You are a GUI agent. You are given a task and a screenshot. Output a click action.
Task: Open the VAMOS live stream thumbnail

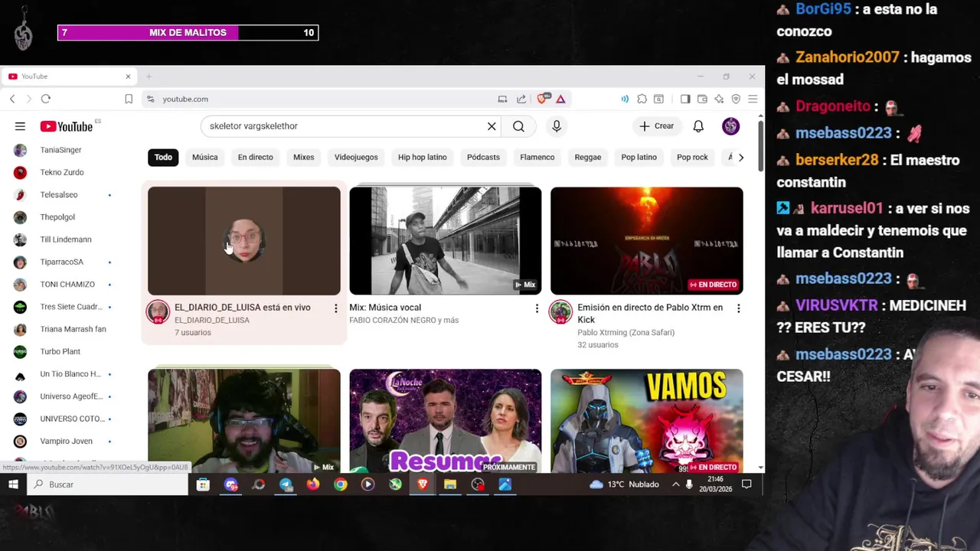pyautogui.click(x=647, y=422)
